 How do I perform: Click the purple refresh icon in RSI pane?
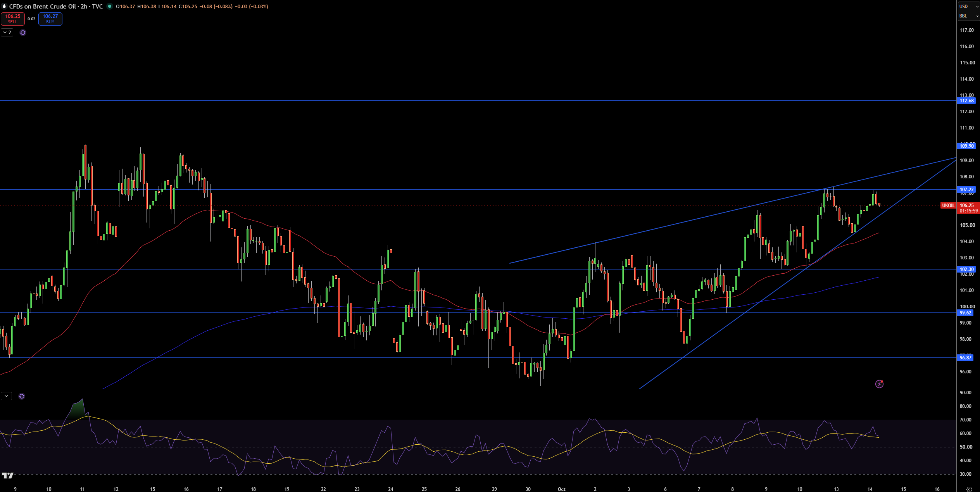(x=22, y=396)
